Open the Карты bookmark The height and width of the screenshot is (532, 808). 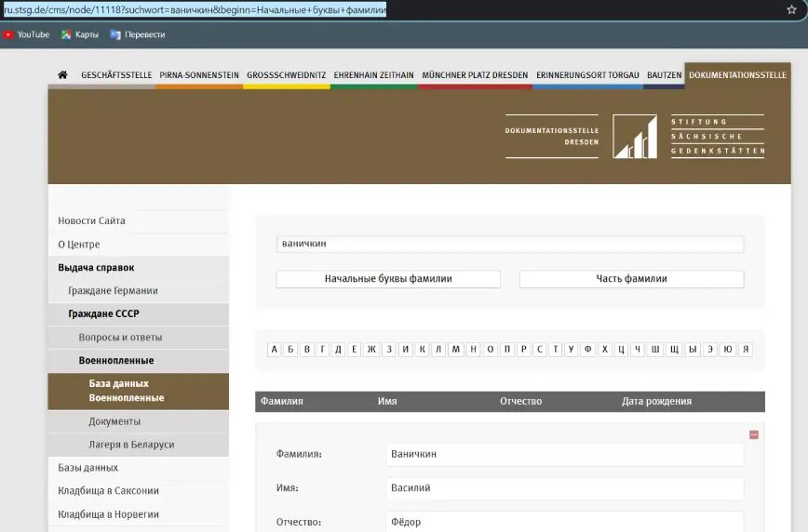click(80, 34)
